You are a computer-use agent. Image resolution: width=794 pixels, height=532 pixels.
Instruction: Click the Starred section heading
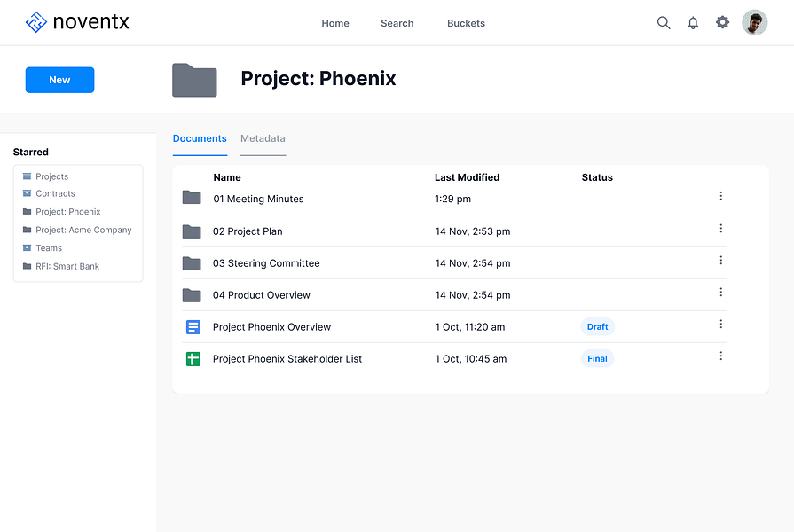31,153
